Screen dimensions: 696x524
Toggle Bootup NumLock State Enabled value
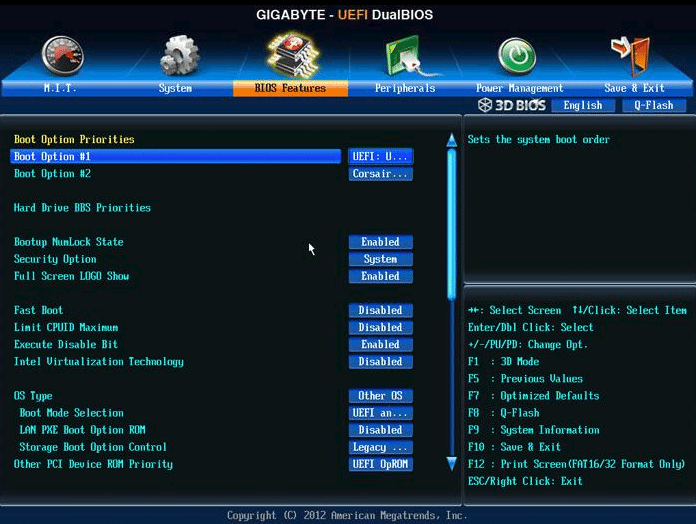click(x=380, y=242)
